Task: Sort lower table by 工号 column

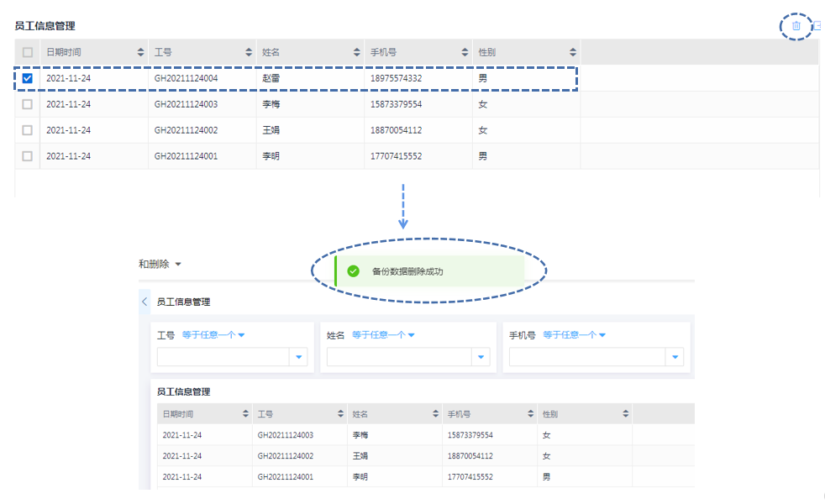Action: (x=340, y=414)
